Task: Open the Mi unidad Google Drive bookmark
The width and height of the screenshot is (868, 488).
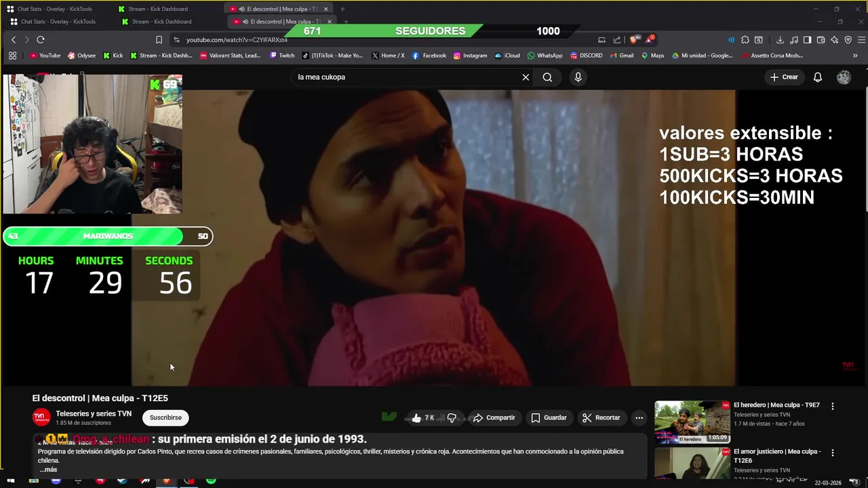Action: [702, 56]
